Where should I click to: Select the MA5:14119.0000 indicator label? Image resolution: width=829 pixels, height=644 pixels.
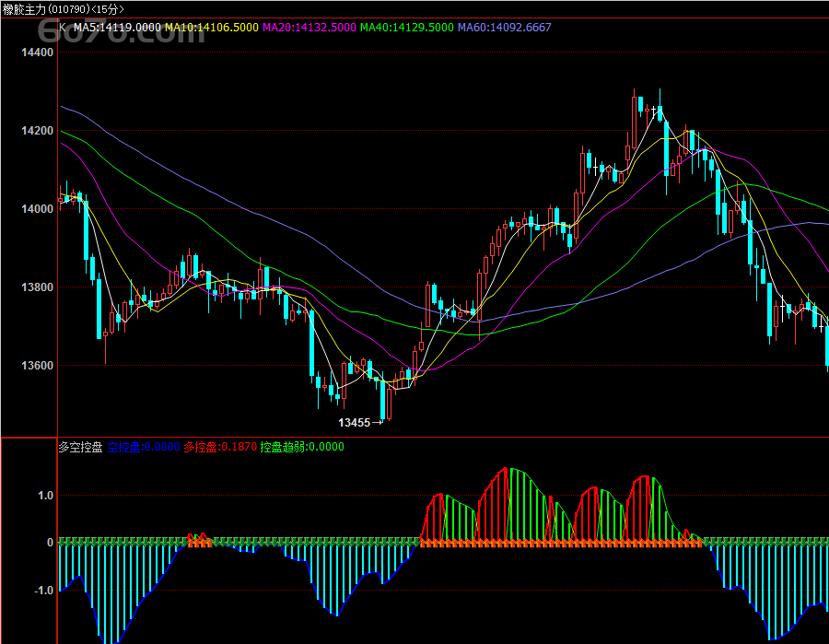coord(117,28)
